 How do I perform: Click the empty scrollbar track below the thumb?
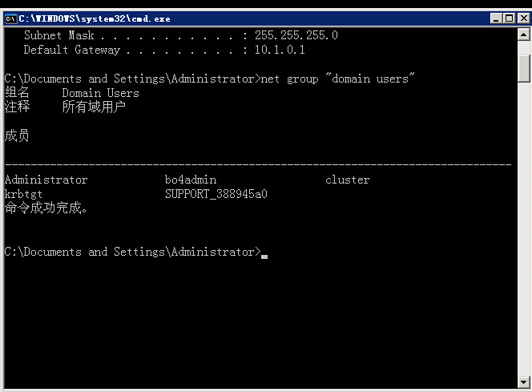(x=523, y=229)
